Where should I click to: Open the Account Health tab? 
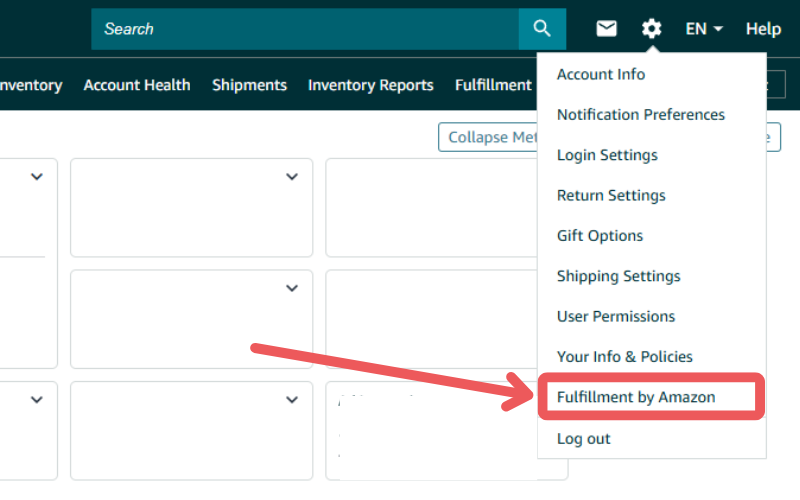coord(137,85)
